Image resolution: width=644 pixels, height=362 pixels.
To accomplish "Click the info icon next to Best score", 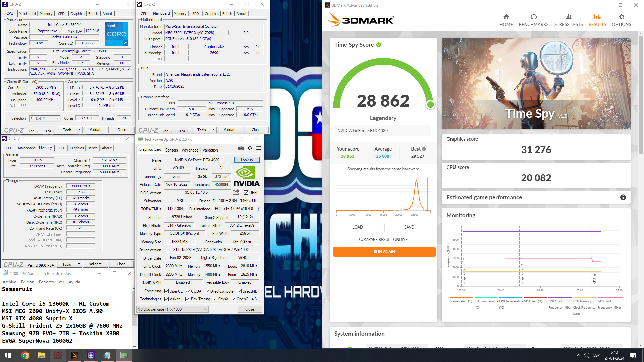I will coord(424,149).
